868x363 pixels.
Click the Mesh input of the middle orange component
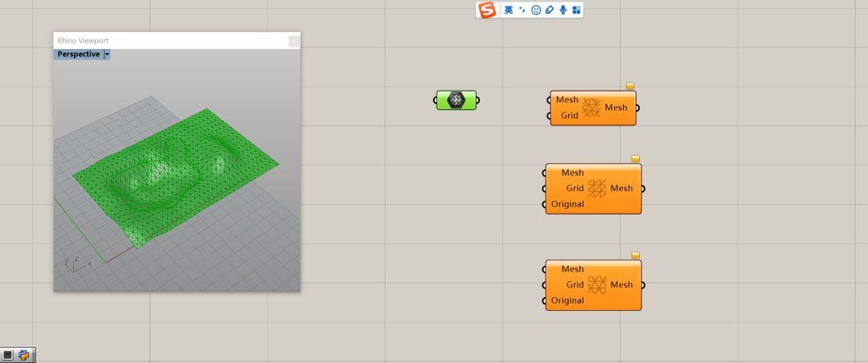(572, 173)
